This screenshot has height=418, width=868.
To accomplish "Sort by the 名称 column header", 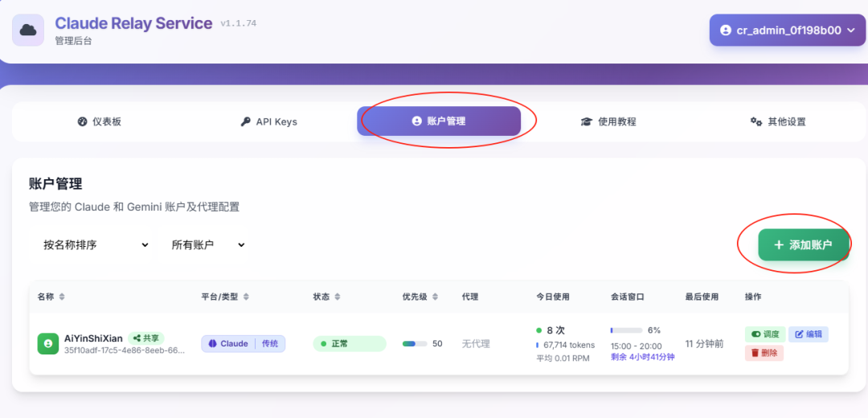I will click(x=51, y=297).
